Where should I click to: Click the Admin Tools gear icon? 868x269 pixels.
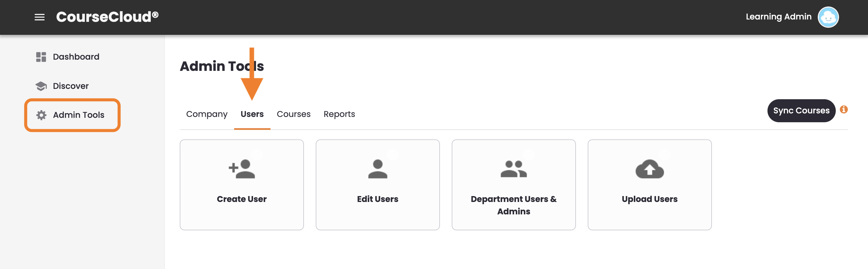click(x=41, y=115)
